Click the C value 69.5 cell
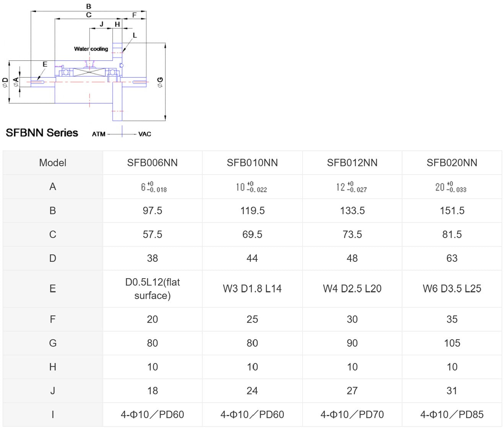504x431 pixels. (252, 234)
